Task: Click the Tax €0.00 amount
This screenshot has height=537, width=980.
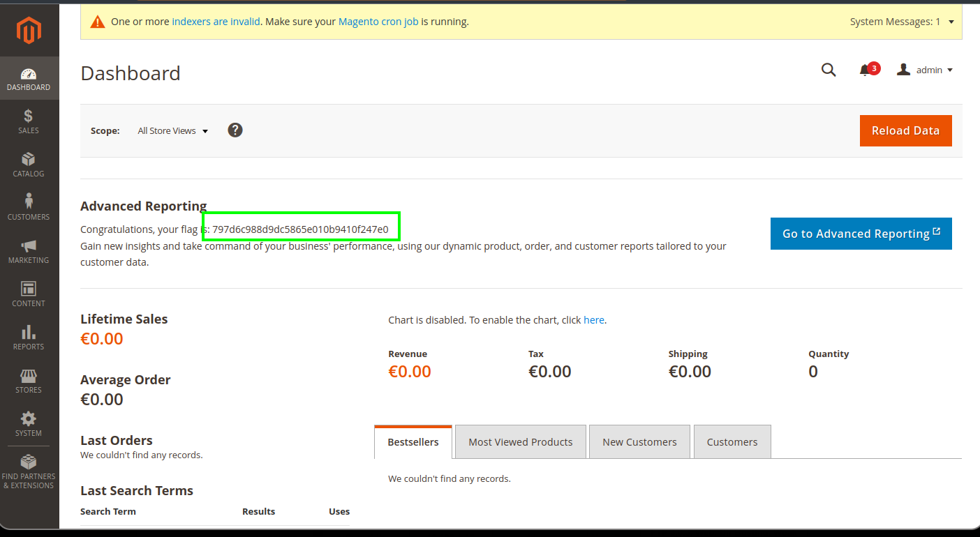Action: 550,372
